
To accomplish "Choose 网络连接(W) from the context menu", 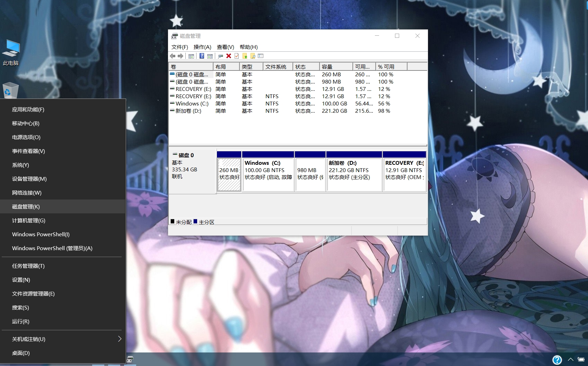I will pyautogui.click(x=63, y=193).
